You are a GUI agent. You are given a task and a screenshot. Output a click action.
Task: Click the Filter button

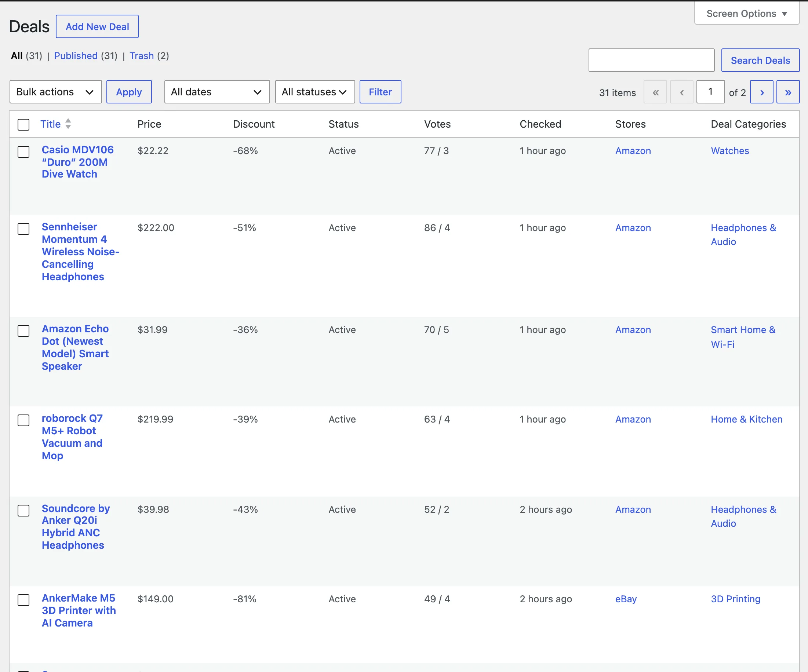pos(380,92)
